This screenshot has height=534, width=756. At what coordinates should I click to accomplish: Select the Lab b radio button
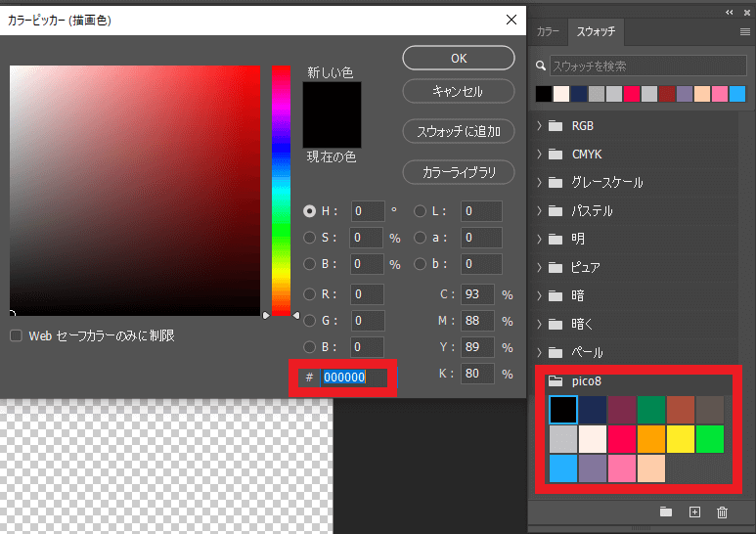(420, 264)
